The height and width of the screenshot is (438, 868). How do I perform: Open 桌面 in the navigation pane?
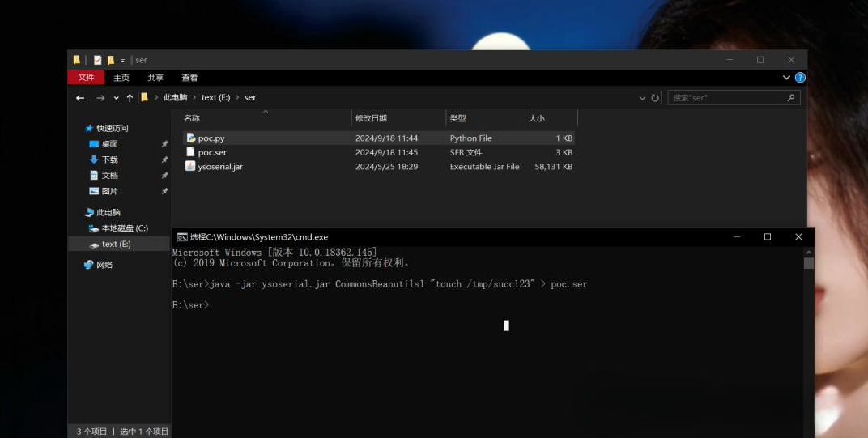pos(109,144)
